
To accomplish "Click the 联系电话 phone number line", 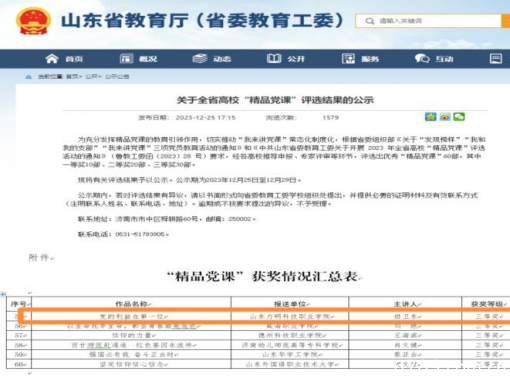I will (x=123, y=234).
